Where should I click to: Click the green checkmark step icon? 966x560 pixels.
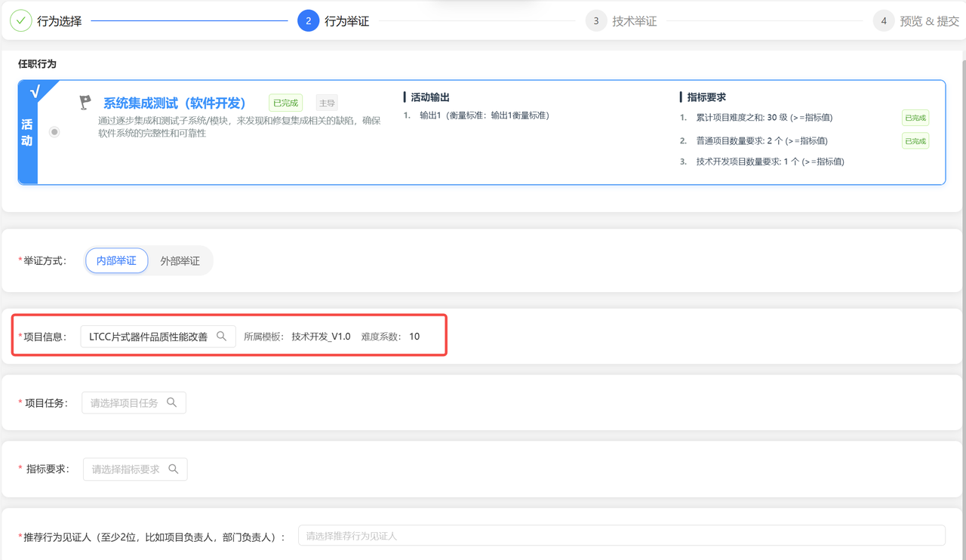click(x=21, y=21)
